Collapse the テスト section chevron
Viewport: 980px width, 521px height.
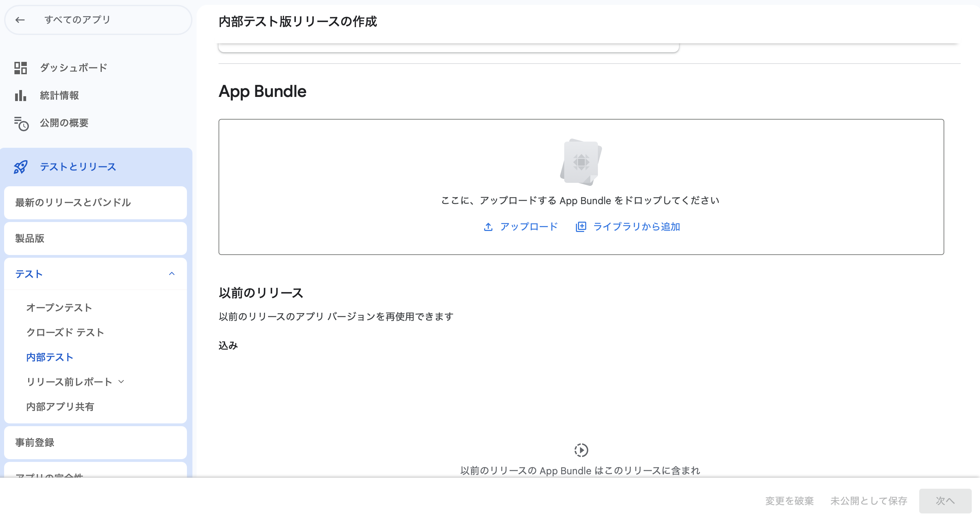tap(172, 274)
